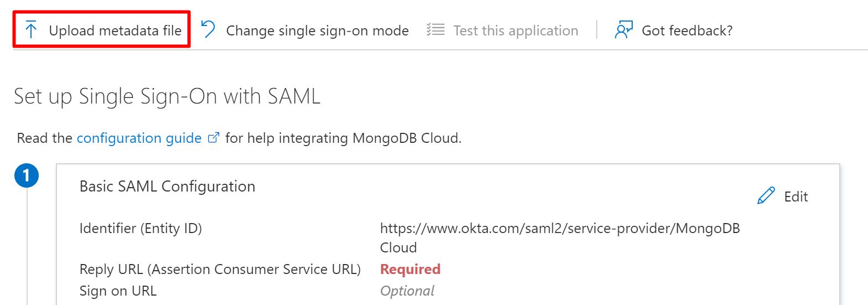This screenshot has width=868, height=305.
Task: Click the Reply URL (Assertion Consumer Service URL) label
Action: (x=220, y=270)
